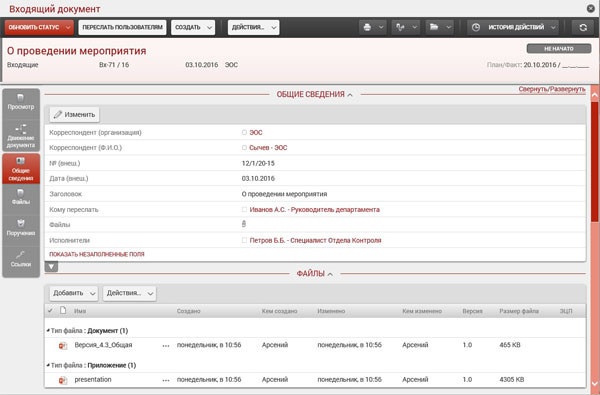Image resolution: width=600 pixels, height=395 pixels.
Task: Toggle the checkbox next to Петров Б.Б.
Action: coord(244,240)
